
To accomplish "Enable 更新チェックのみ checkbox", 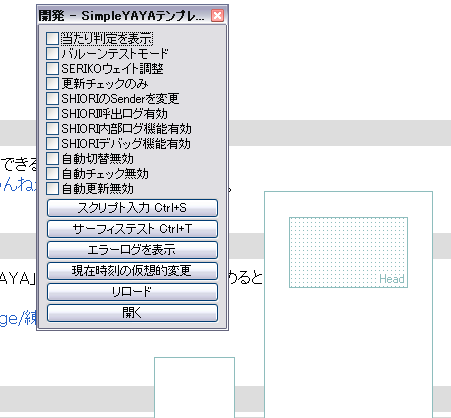I will (52, 83).
